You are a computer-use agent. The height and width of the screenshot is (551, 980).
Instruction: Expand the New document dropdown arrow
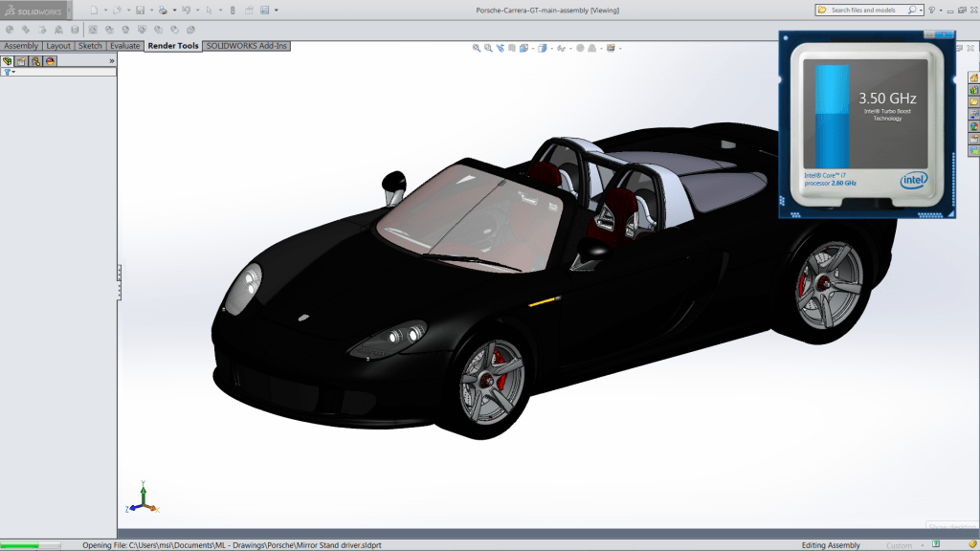104,10
